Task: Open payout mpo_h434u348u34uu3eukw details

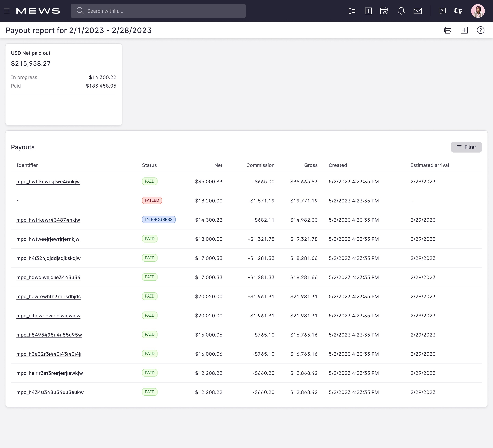Action: pyautogui.click(x=50, y=392)
